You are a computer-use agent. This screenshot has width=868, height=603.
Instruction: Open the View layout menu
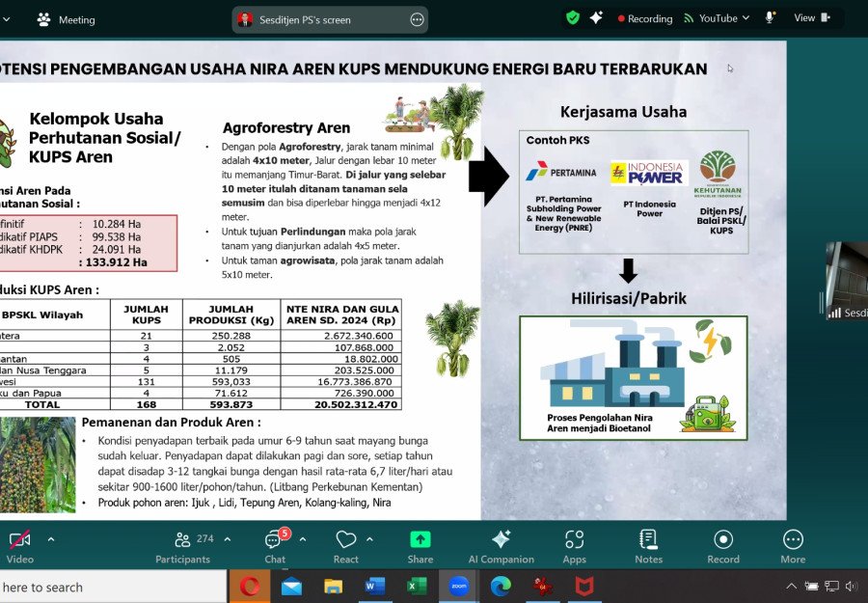pos(812,17)
